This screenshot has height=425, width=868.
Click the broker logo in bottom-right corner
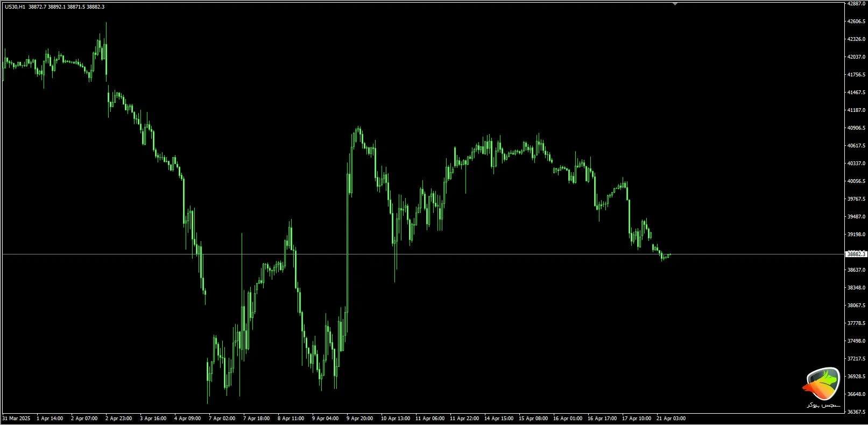(822, 387)
